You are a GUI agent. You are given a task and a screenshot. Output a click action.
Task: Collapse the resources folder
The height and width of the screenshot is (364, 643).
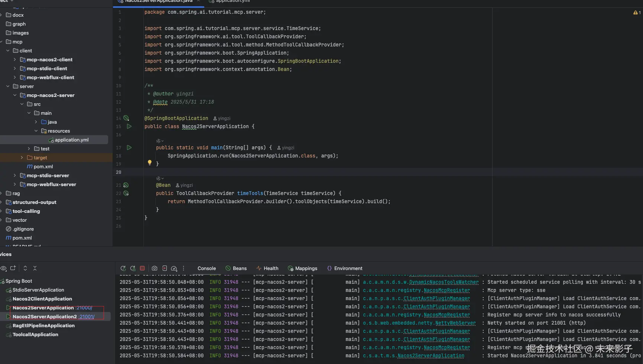coord(36,131)
